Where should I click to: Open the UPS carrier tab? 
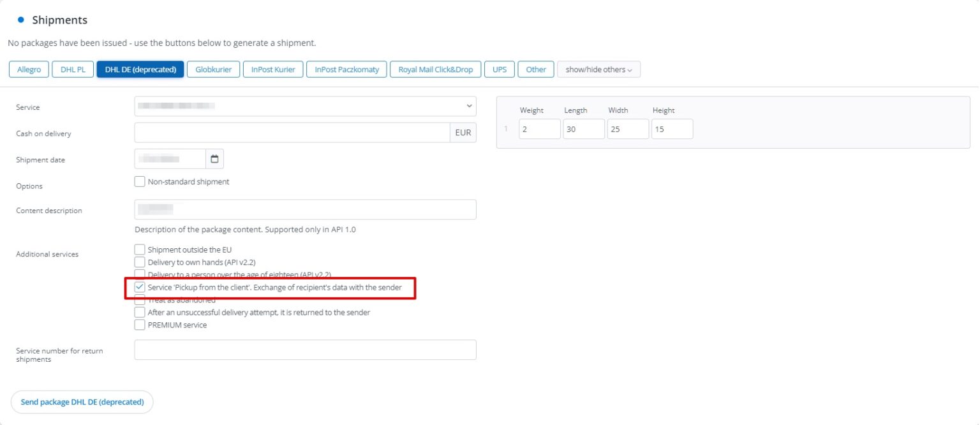pos(500,70)
